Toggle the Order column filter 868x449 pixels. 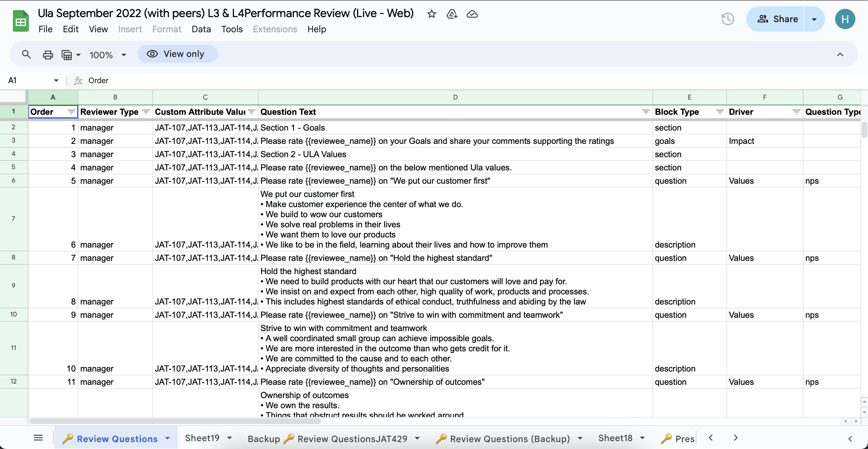(71, 112)
